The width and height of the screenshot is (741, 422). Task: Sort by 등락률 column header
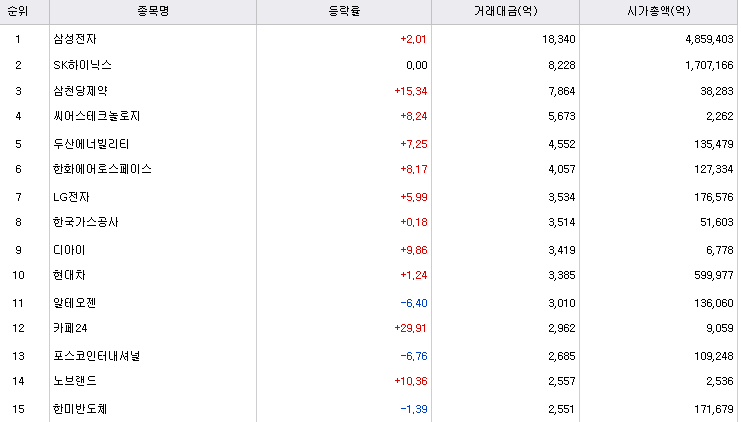344,11
